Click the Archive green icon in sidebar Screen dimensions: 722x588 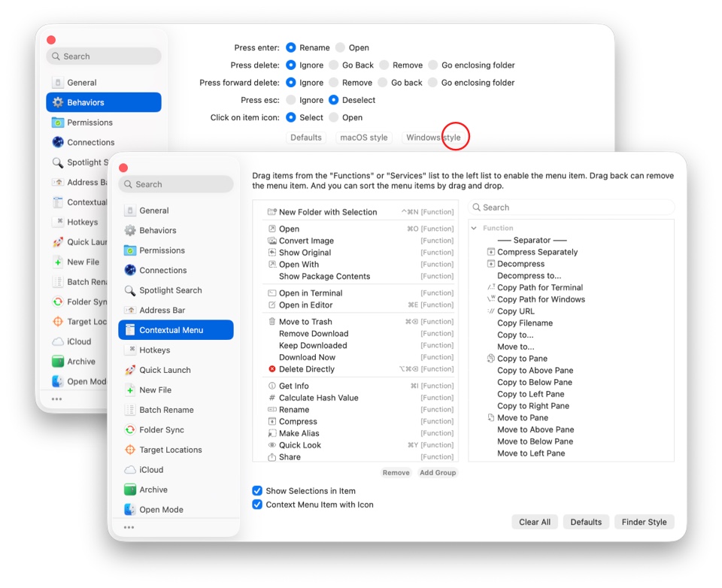(130, 489)
